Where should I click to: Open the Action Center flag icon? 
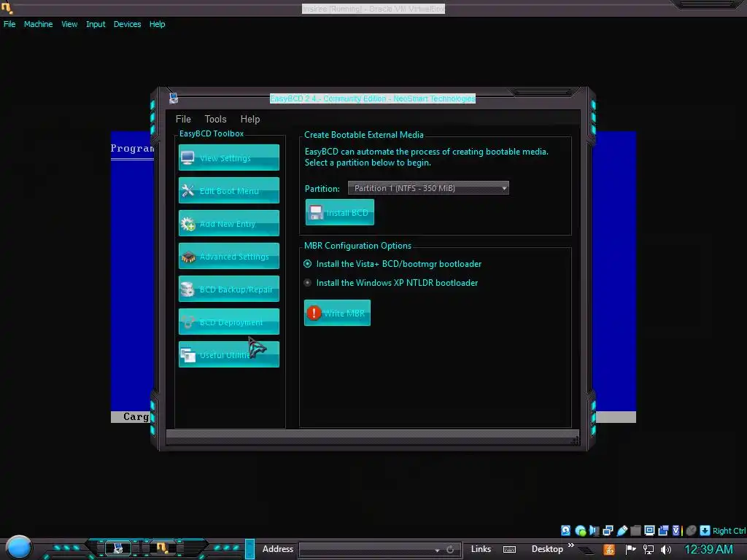[631, 550]
